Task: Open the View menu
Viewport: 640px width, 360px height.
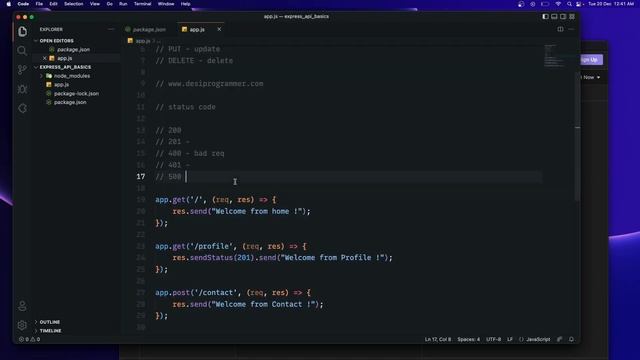Action: coord(95,4)
